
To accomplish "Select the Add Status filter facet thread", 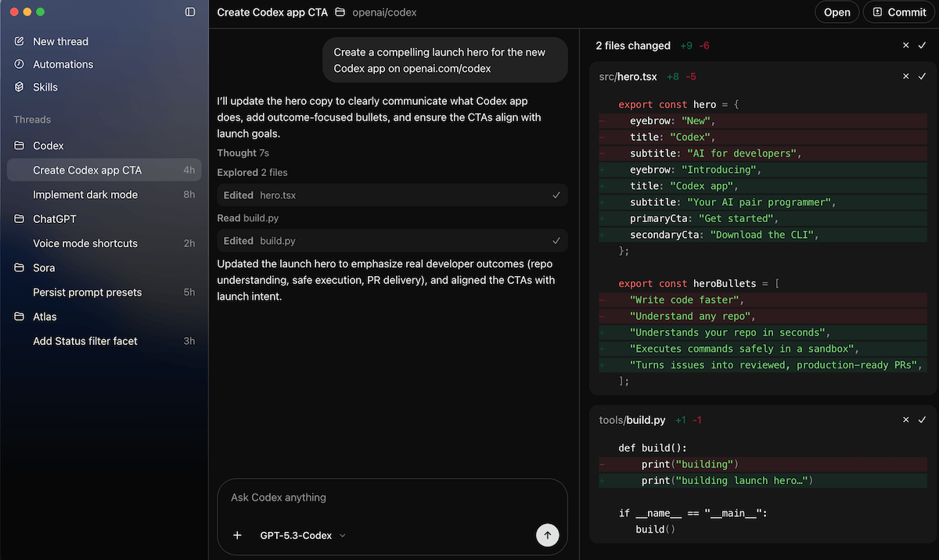I will pos(104,341).
